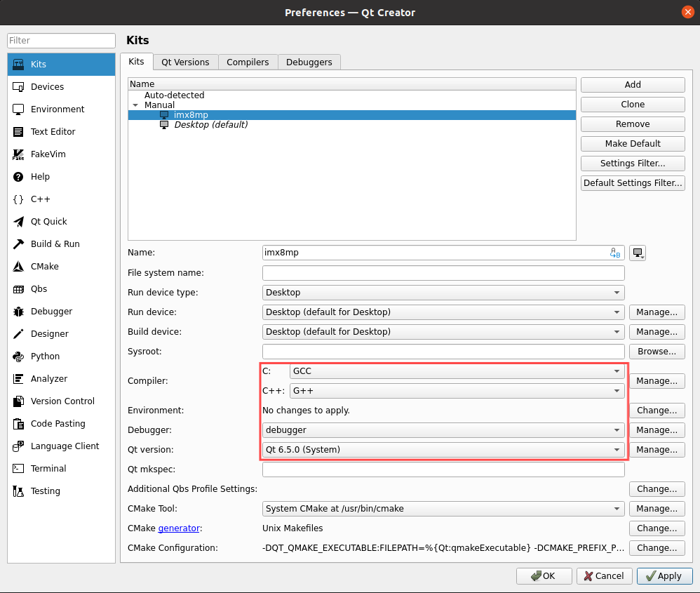Collapse the Manual kits group
Screen dimensions: 700x593
[x=135, y=105]
